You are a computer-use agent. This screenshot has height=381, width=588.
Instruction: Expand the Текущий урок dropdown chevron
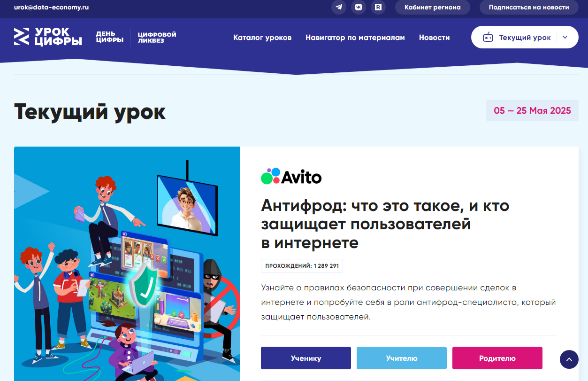coord(565,38)
